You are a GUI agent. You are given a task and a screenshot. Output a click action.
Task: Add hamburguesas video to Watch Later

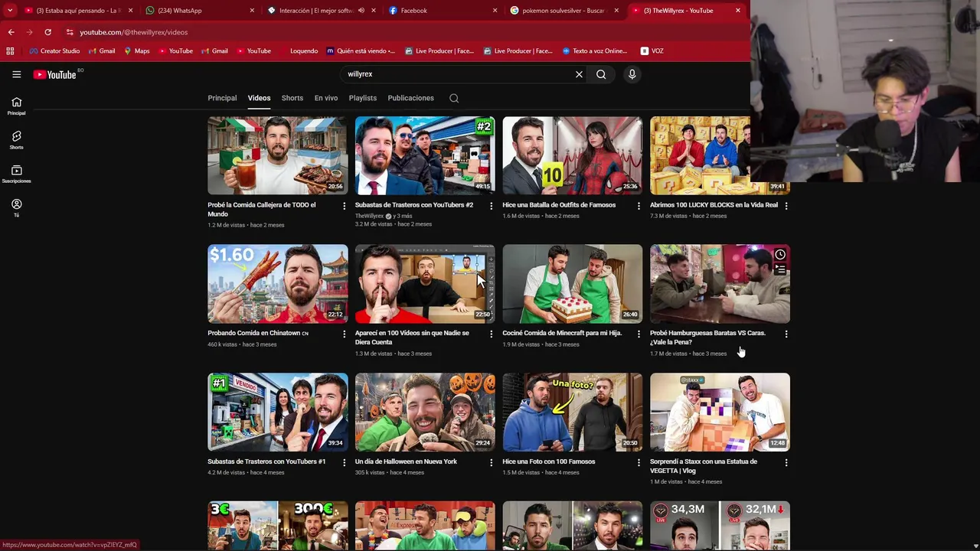click(x=779, y=255)
